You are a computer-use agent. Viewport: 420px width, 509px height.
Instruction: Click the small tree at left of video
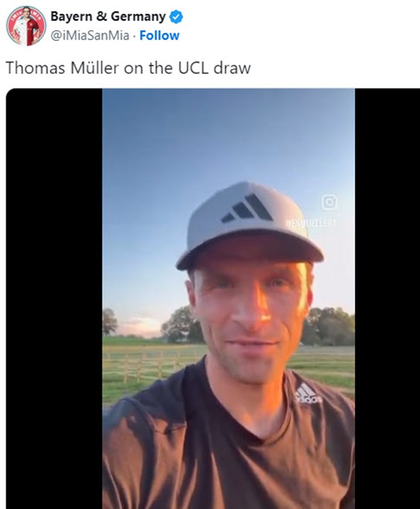tap(109, 322)
